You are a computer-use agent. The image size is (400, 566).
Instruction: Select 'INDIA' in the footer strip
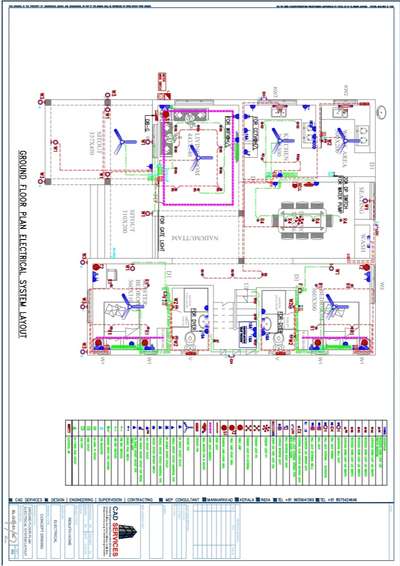(x=266, y=500)
